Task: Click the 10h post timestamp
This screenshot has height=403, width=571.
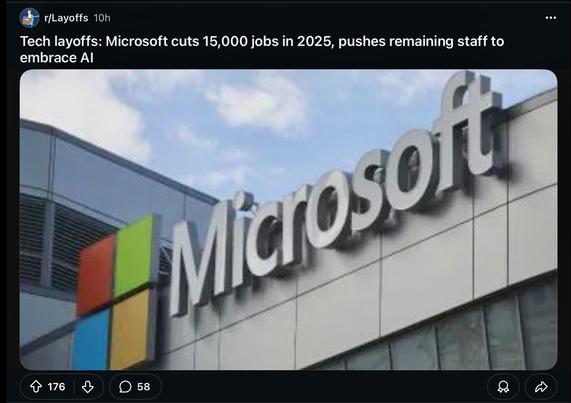Action: (x=102, y=18)
